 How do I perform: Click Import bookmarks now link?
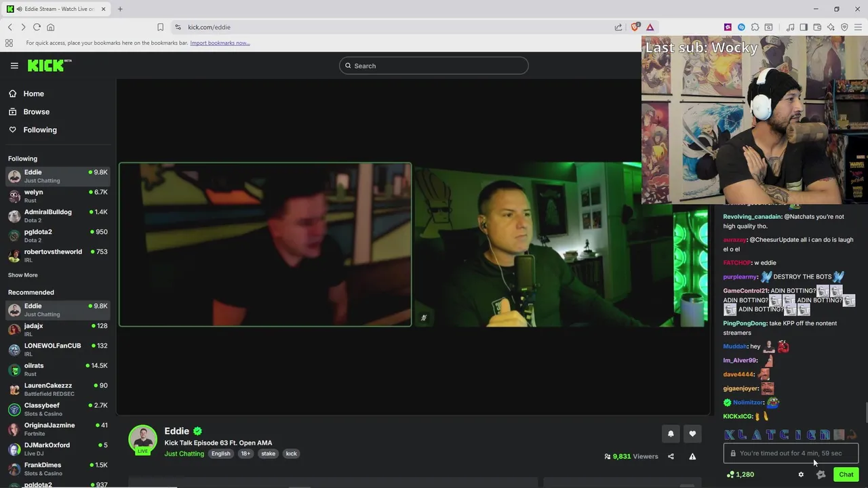tap(220, 43)
